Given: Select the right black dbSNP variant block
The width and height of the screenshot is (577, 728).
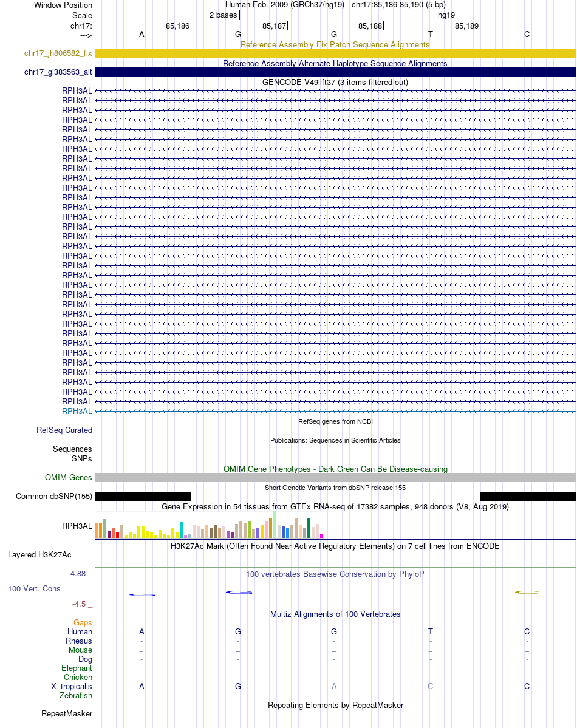Looking at the screenshot, I should (x=528, y=496).
